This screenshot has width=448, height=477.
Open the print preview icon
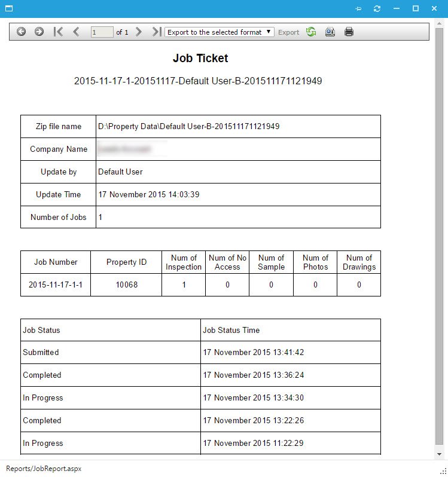[330, 32]
